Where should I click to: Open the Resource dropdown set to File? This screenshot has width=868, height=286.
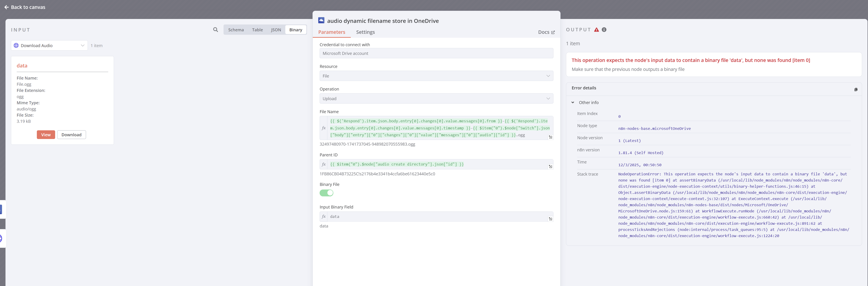pos(436,76)
